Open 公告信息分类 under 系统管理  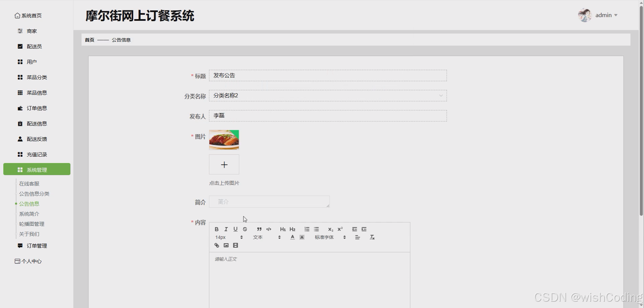pyautogui.click(x=34, y=194)
